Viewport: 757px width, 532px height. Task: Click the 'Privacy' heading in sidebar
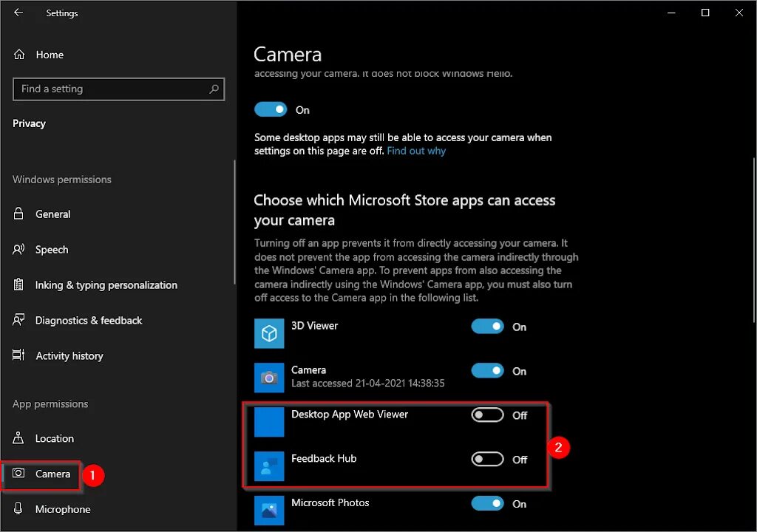click(x=29, y=123)
